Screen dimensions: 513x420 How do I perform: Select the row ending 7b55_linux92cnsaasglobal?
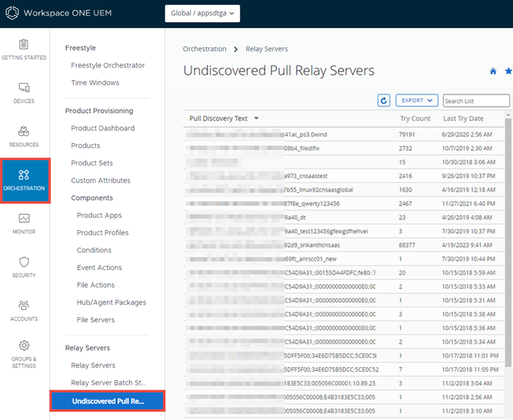point(344,190)
